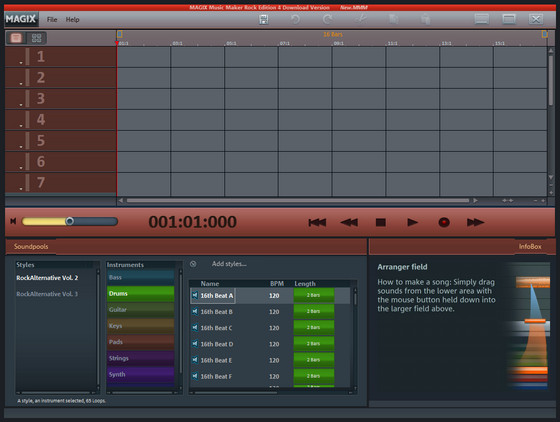
Task: Start playback with Play button
Action: 412,222
